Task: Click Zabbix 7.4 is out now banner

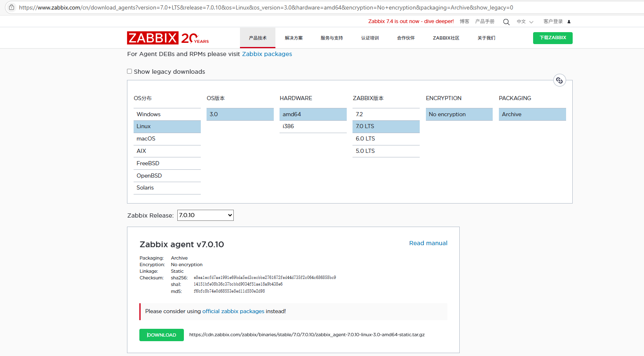Action: pos(411,21)
